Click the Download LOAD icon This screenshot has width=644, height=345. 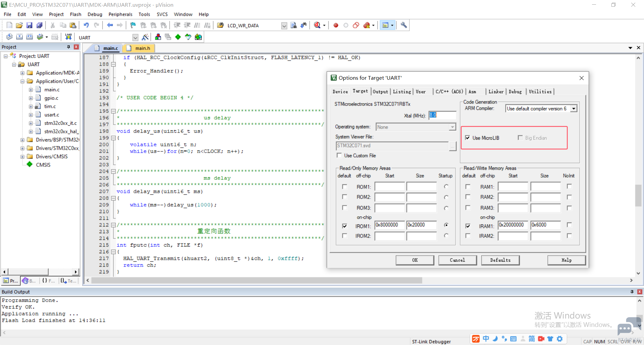click(x=68, y=37)
